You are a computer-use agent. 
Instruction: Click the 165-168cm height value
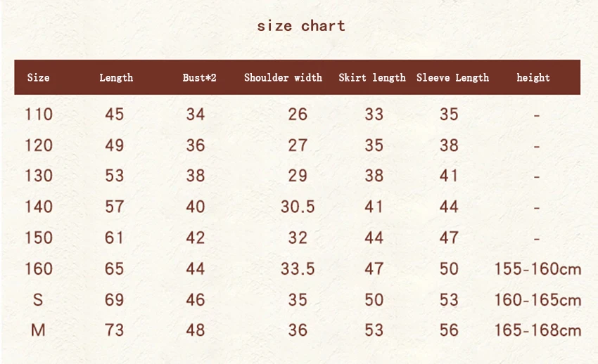[x=537, y=330]
